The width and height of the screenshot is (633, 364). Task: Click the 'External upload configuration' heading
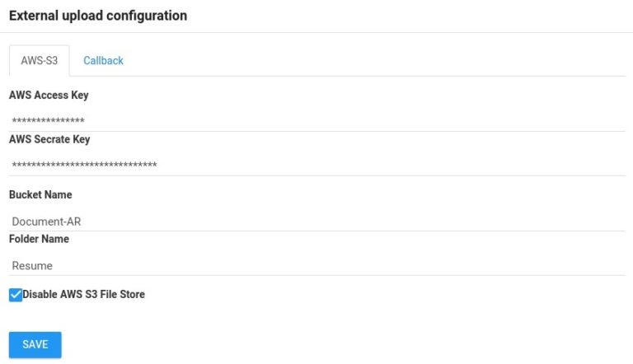(x=97, y=16)
